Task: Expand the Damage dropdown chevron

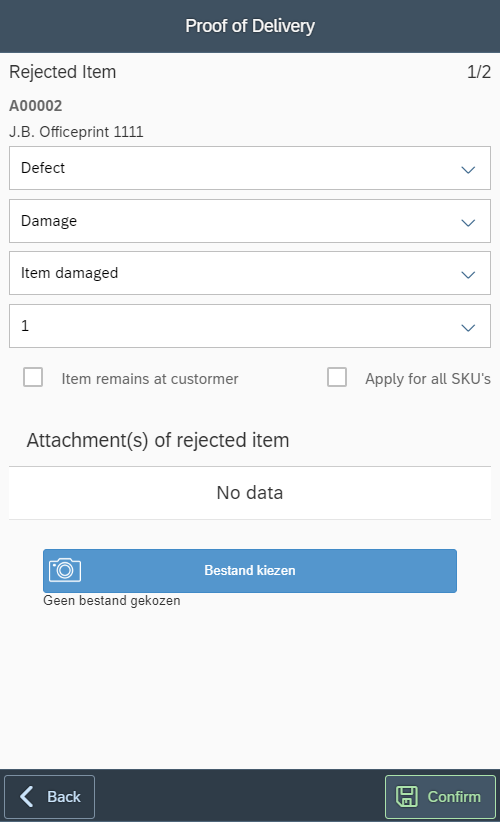Action: coord(468,222)
